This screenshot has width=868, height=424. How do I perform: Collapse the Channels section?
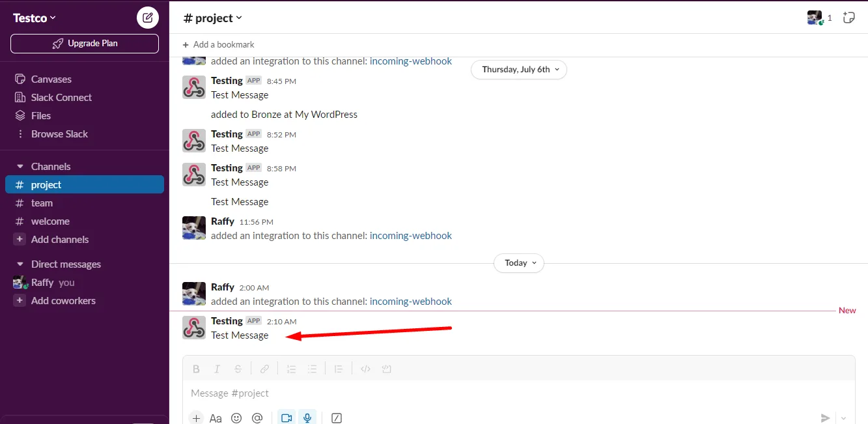[20, 167]
